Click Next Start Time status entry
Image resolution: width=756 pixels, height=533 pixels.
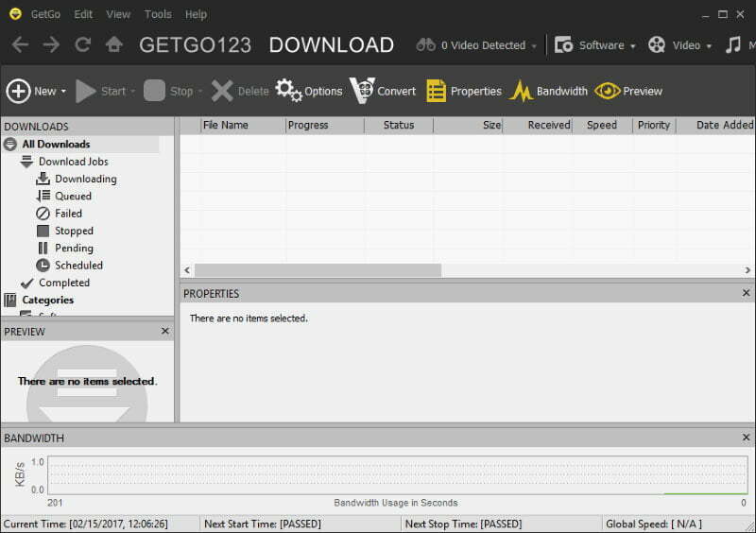point(263,524)
